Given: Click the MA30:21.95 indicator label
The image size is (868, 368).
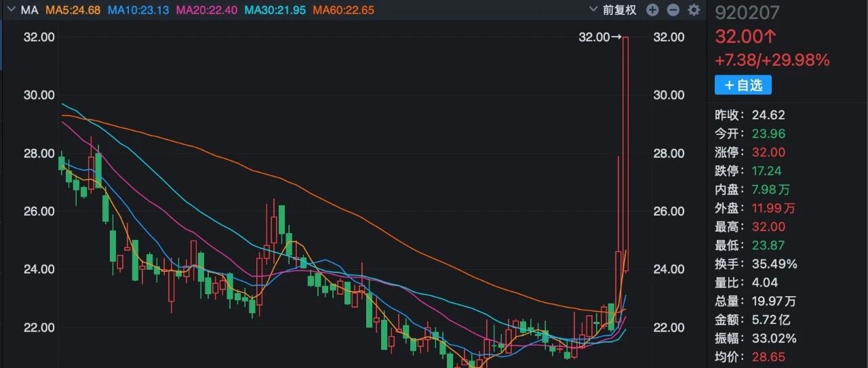Looking at the screenshot, I should pos(274,10).
